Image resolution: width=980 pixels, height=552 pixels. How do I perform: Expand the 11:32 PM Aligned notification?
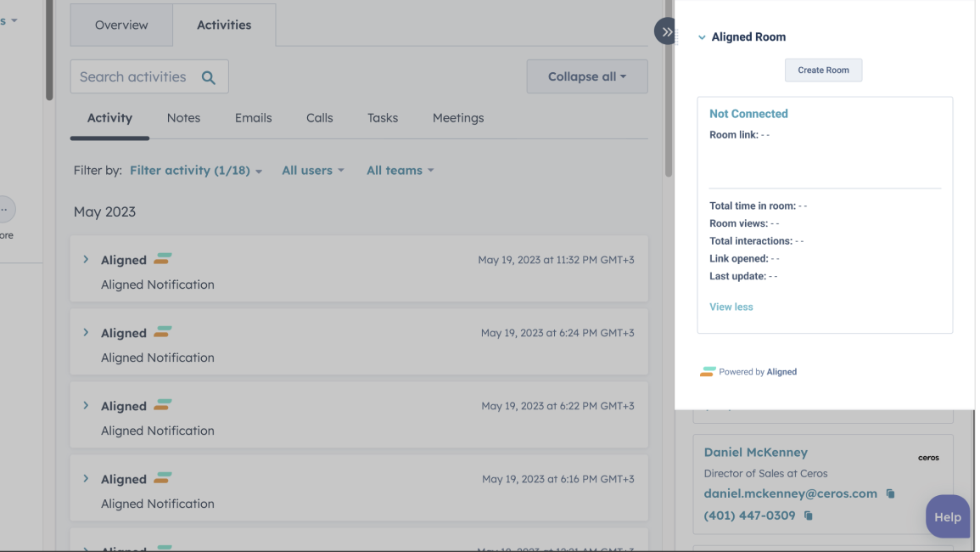pyautogui.click(x=86, y=260)
